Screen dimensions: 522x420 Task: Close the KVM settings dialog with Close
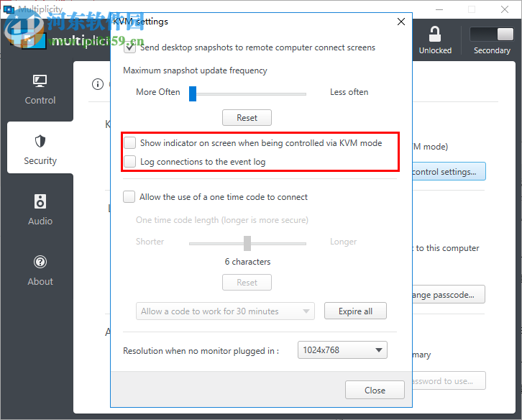(x=375, y=390)
